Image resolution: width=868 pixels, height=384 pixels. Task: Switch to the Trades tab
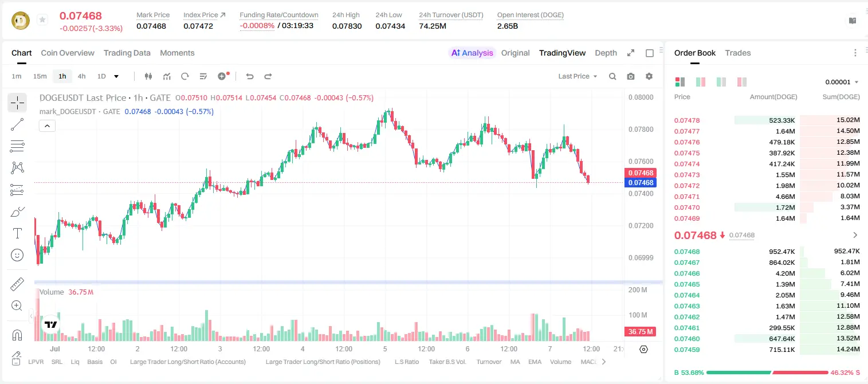click(x=738, y=53)
